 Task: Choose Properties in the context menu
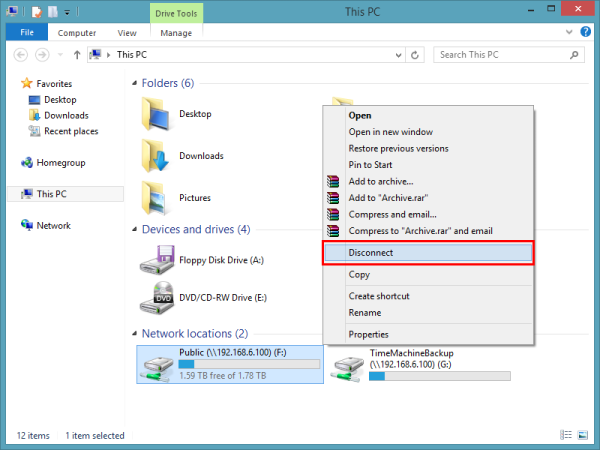428,334
